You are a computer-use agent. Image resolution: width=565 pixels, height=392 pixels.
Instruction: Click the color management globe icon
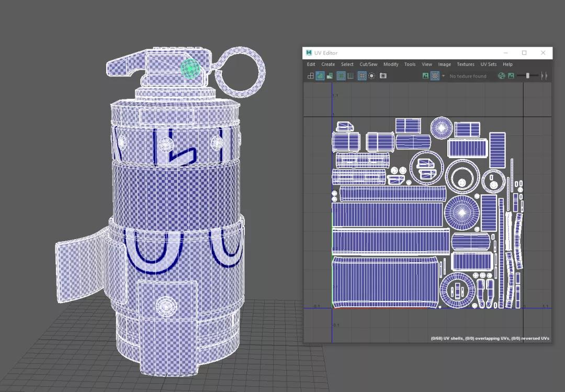tap(502, 76)
